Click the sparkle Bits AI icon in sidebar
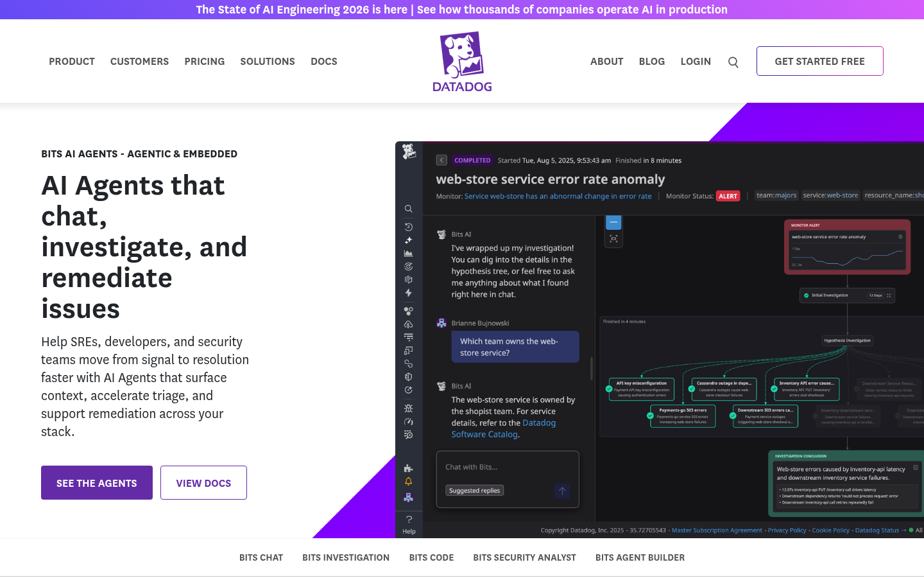The image size is (924, 578). pyautogui.click(x=408, y=240)
